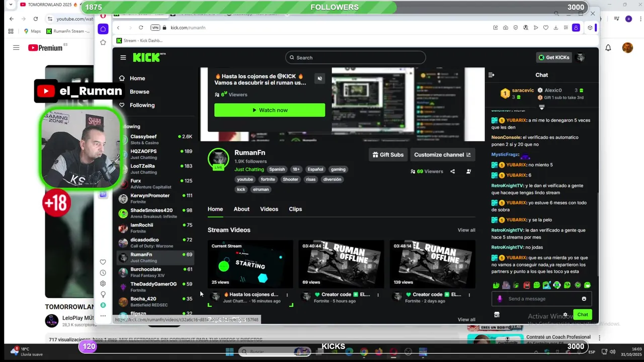644x362 pixels.
Task: Click Customize channel button
Action: tap(442, 155)
